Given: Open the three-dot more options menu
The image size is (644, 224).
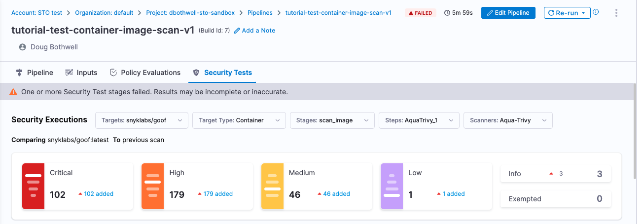Looking at the screenshot, I should coord(616,13).
